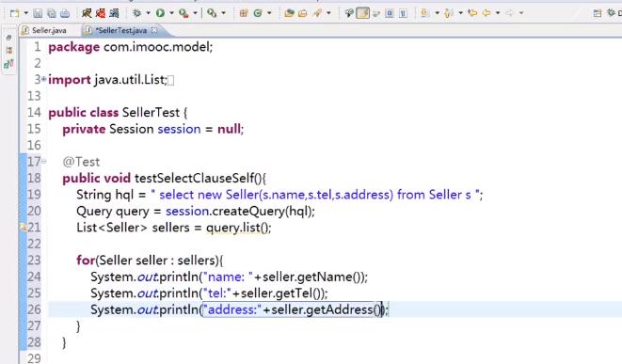Image resolution: width=622 pixels, height=364 pixels.
Task: Click 'private Session session = null;' line
Action: click(x=153, y=129)
